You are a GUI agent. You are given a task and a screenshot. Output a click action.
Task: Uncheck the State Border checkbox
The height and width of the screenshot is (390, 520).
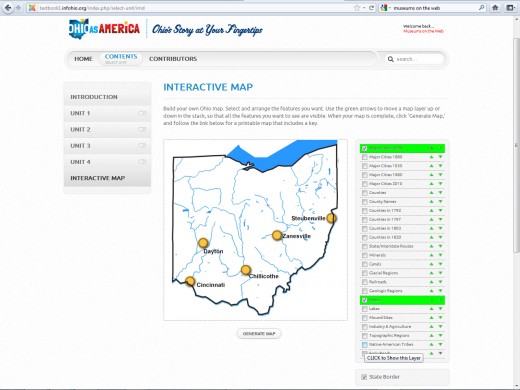point(364,377)
